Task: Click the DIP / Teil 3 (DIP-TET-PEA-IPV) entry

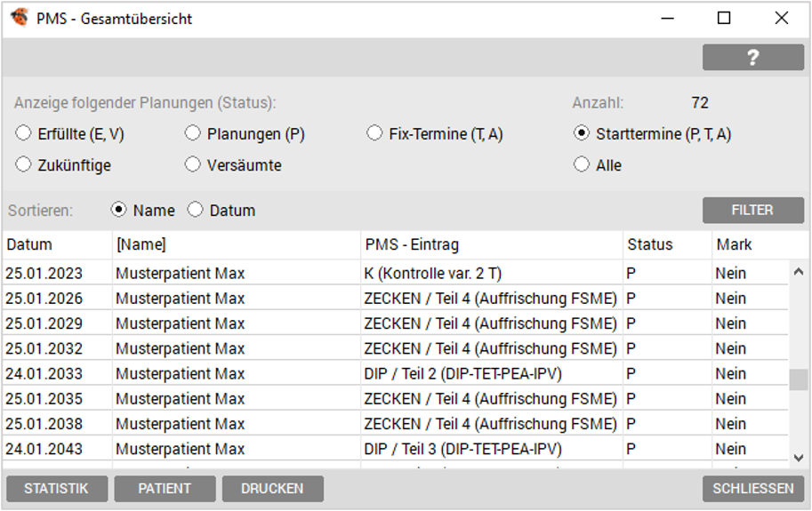Action: point(463,449)
